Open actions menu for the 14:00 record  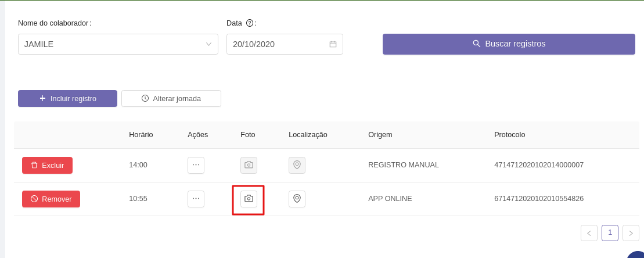196,165
